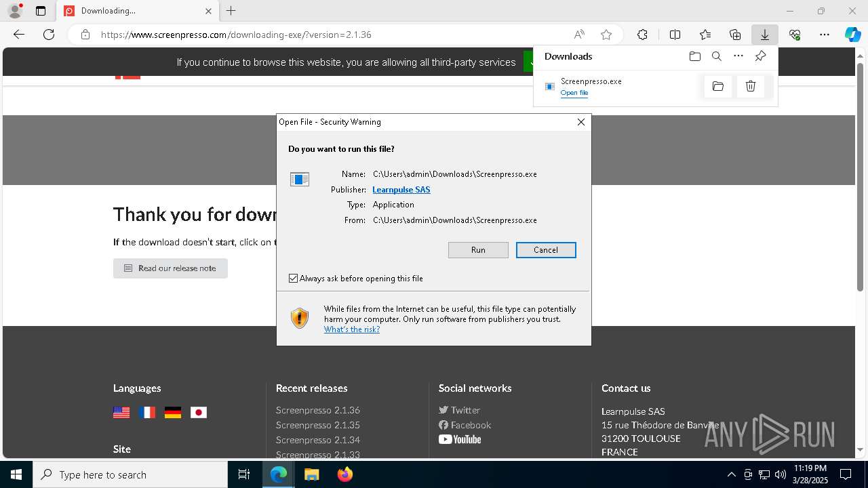This screenshot has width=868, height=488.
Task: Open Read aloud icon in address bar
Action: [579, 35]
